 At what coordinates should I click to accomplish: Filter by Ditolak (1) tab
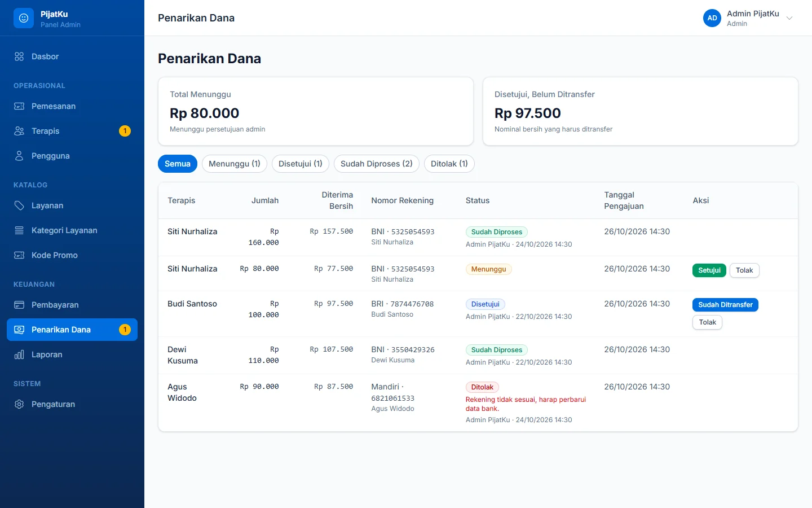[x=449, y=164]
